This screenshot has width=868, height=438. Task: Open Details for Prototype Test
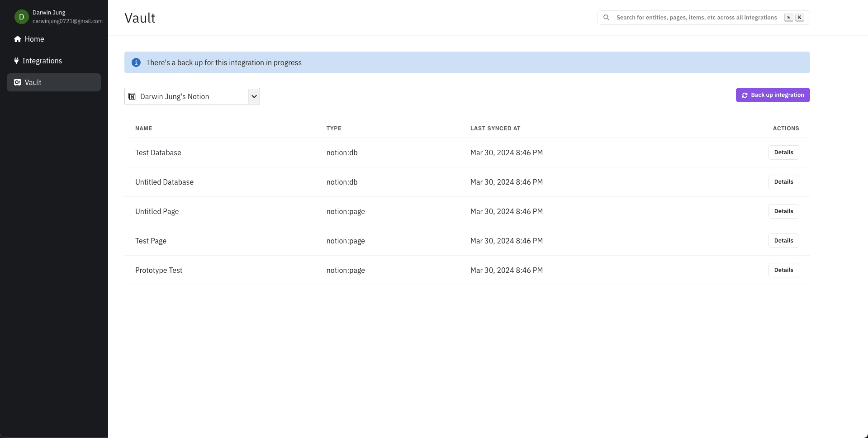pyautogui.click(x=783, y=270)
